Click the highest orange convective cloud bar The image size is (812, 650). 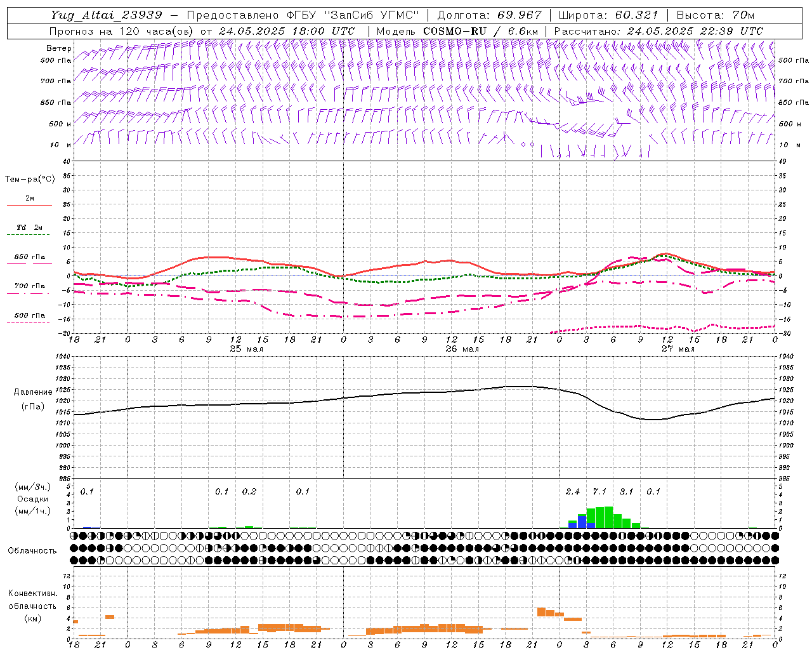(x=541, y=612)
